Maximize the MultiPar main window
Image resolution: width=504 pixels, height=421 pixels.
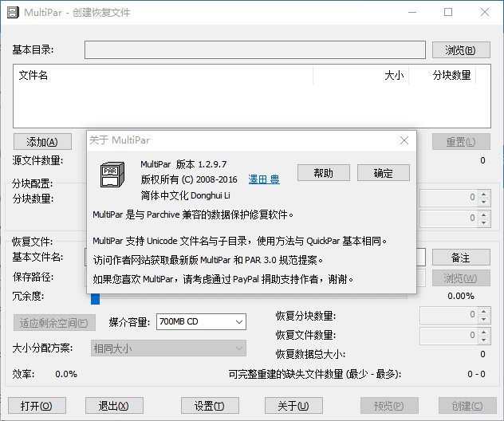pos(448,12)
